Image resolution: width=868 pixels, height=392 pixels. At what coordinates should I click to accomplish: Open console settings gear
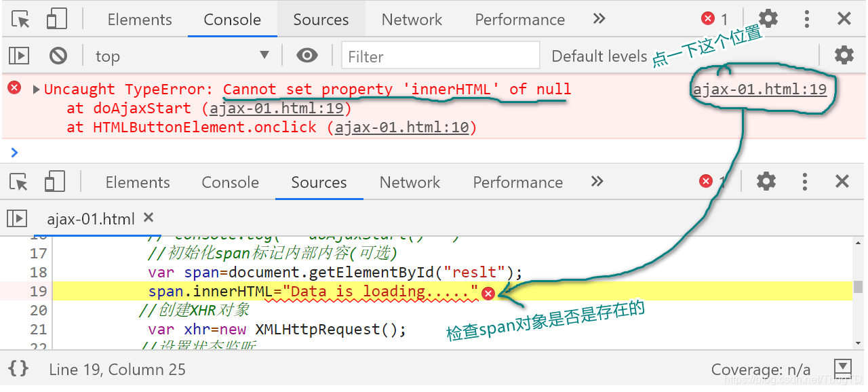coord(844,55)
